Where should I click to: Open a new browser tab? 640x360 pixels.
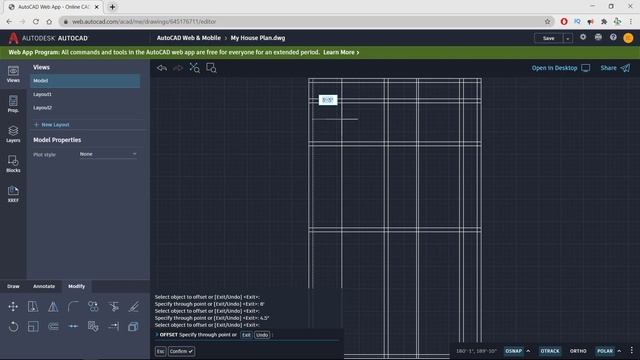tap(112, 7)
